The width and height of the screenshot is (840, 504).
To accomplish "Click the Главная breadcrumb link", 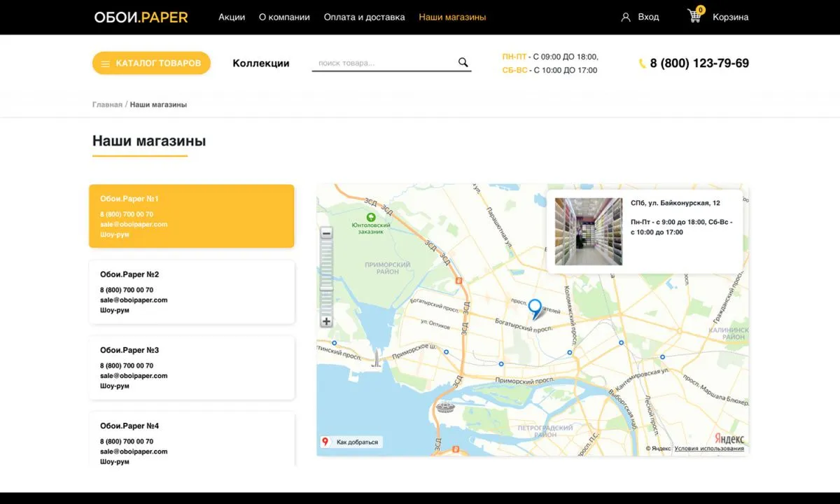I will (x=107, y=104).
